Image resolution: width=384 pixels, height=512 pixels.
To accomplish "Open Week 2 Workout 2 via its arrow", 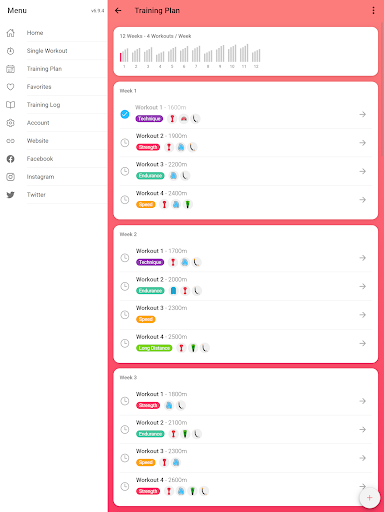I will pos(363,286).
